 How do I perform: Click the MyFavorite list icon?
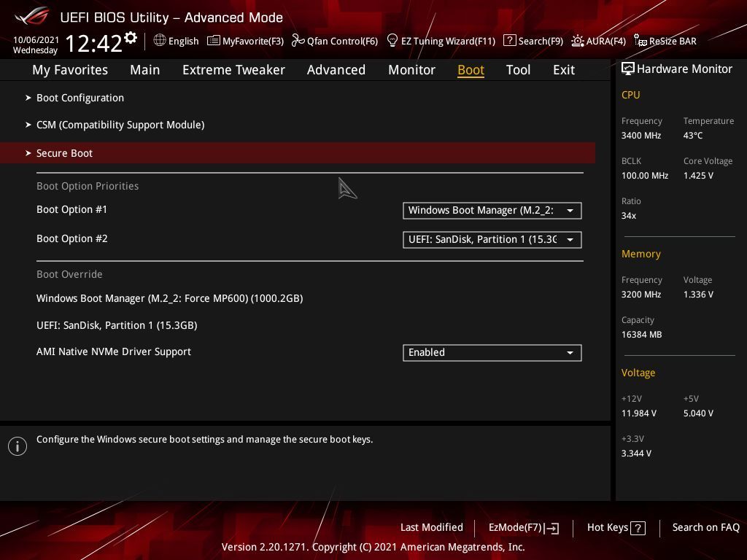pos(214,41)
